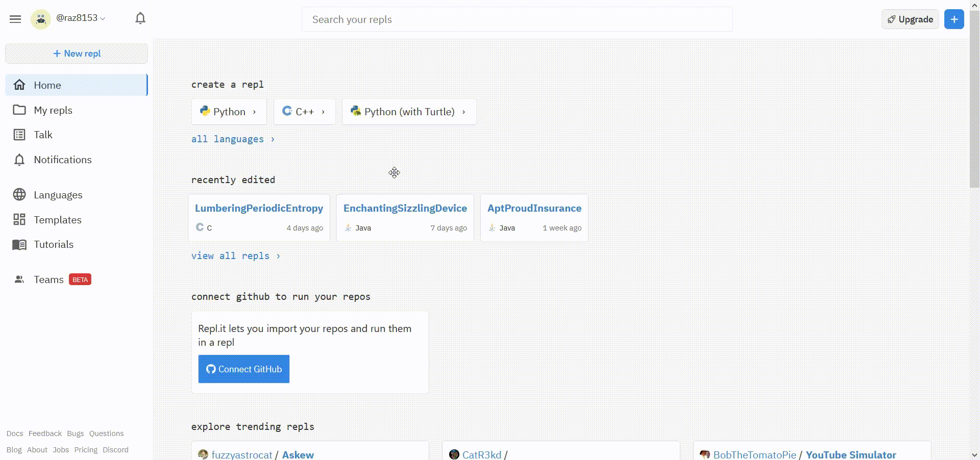Click the page vertical scrollbar

[x=974, y=102]
